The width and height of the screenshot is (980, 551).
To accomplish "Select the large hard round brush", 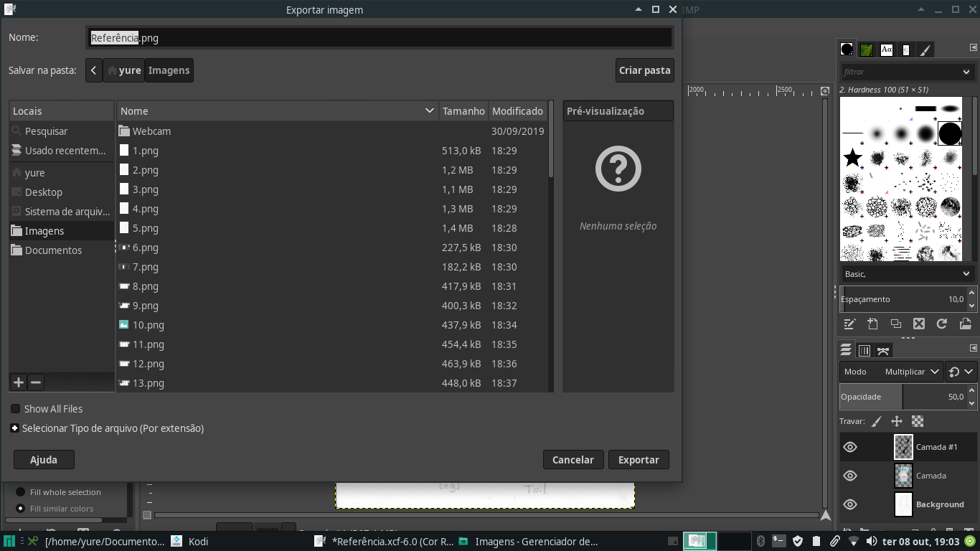I will [x=950, y=133].
